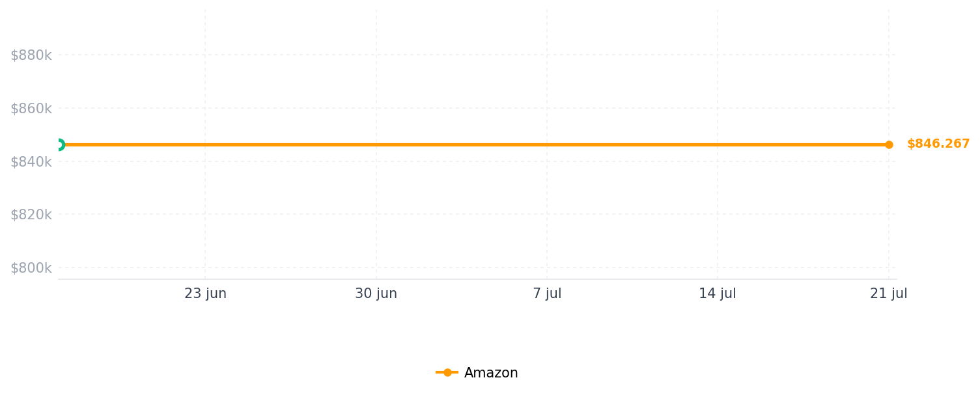Click the orange line above 23 jun
Image resolution: width=980 pixels, height=395 pixels.
tap(205, 144)
